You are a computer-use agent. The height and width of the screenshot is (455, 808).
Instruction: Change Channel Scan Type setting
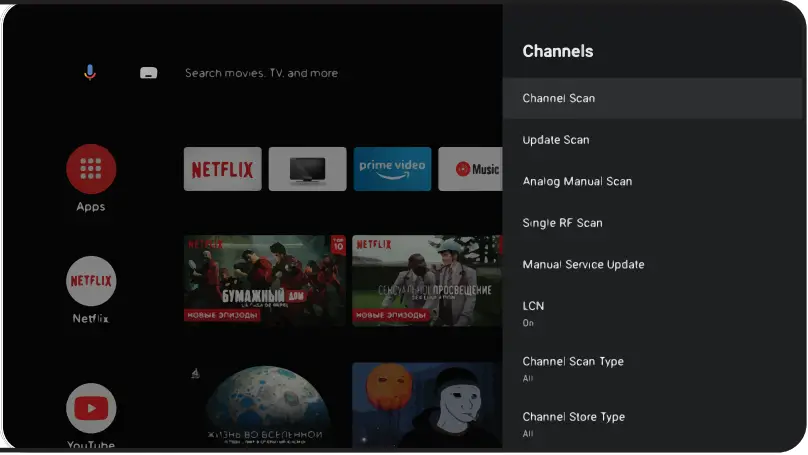click(653, 369)
